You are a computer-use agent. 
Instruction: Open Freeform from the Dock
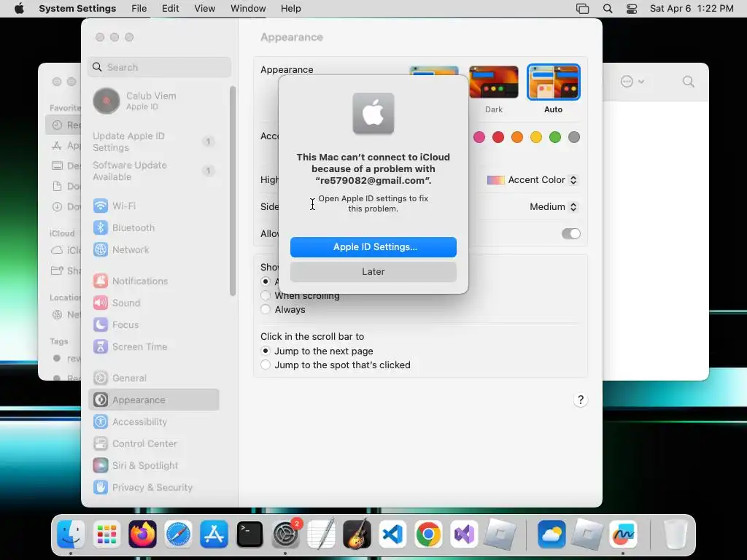click(x=623, y=534)
